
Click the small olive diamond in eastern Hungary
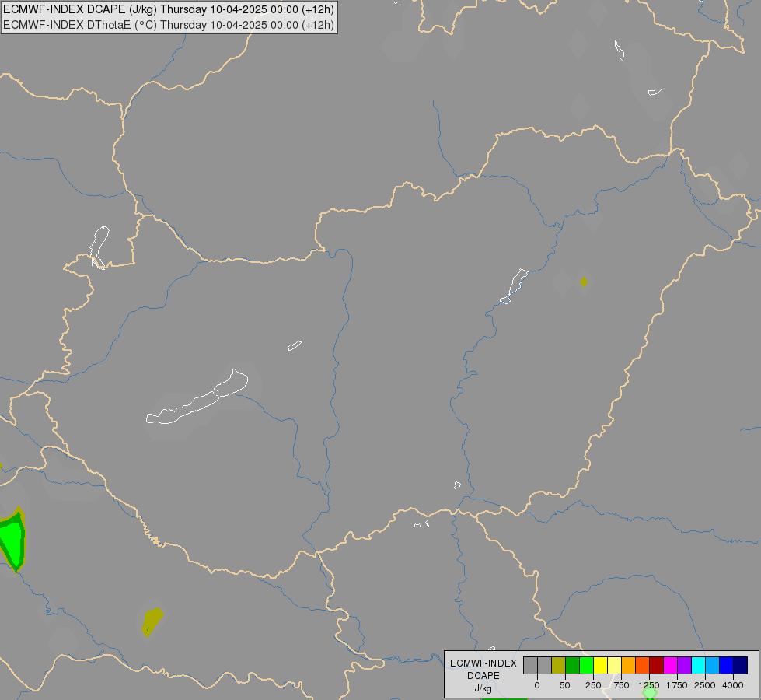(x=584, y=282)
